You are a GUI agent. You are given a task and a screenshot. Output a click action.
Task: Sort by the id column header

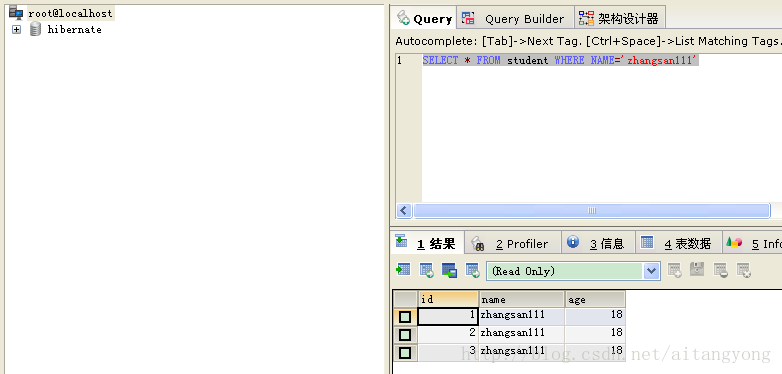tap(448, 299)
